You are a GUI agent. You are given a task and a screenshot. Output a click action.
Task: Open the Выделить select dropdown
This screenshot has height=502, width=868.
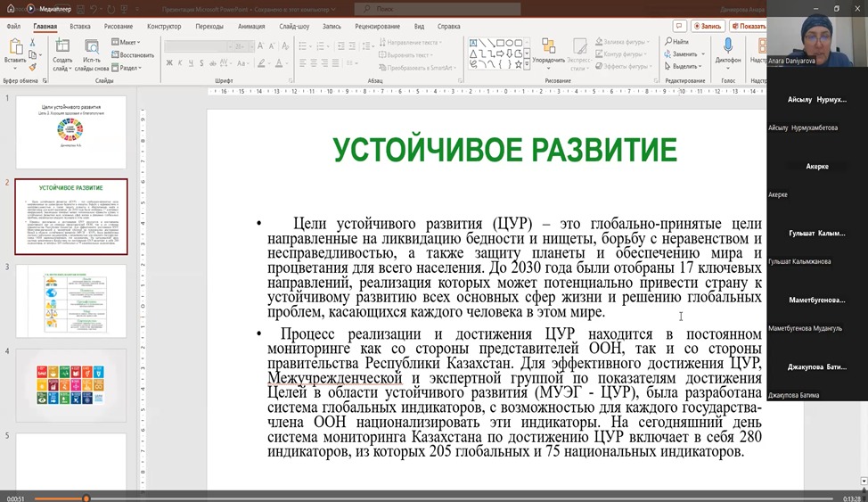[x=684, y=67]
